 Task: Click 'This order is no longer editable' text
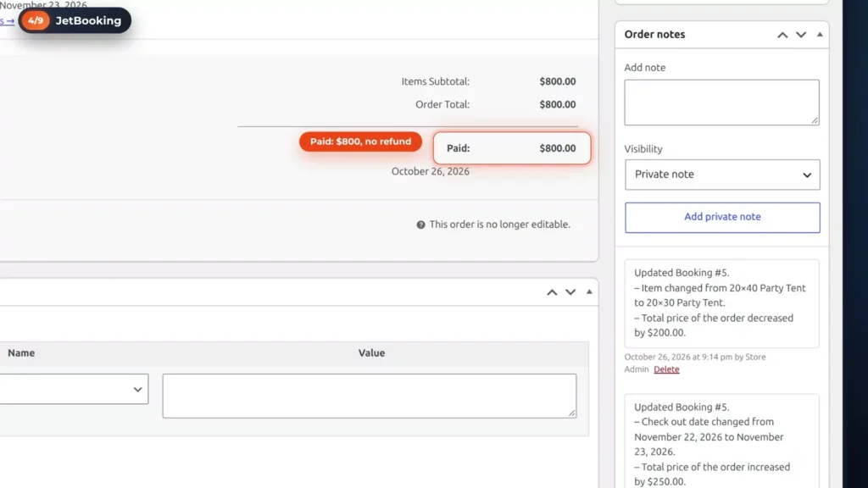[499, 225]
